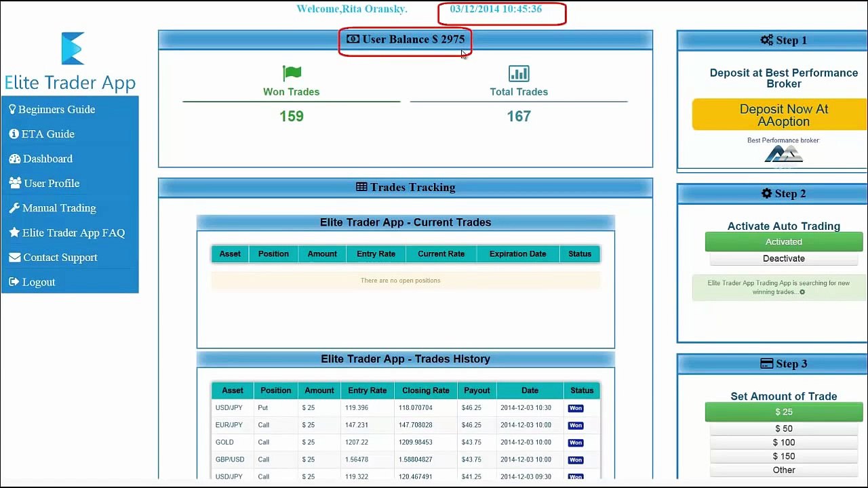This screenshot has height=488, width=868.
Task: Select the Activated auto trading option
Action: pos(784,242)
